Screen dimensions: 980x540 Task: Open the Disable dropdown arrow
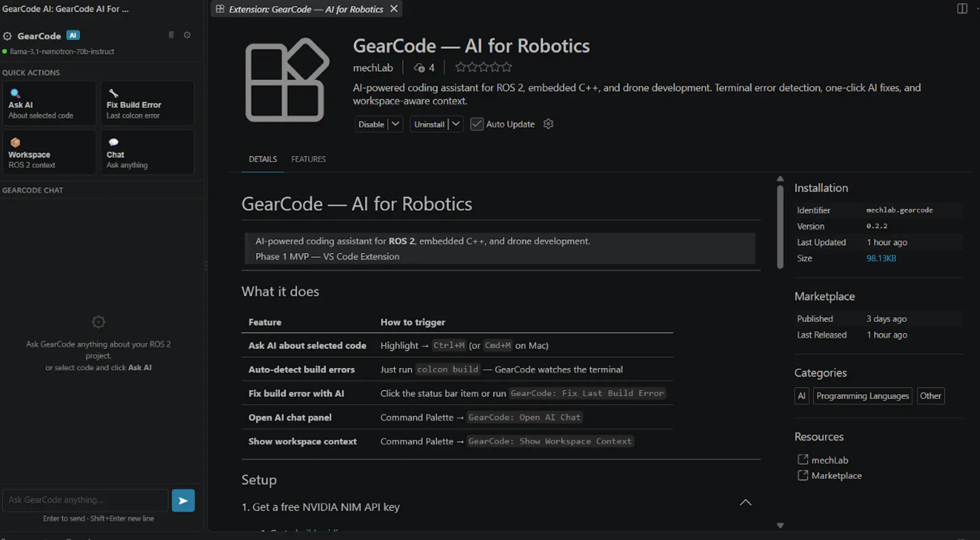pyautogui.click(x=396, y=124)
